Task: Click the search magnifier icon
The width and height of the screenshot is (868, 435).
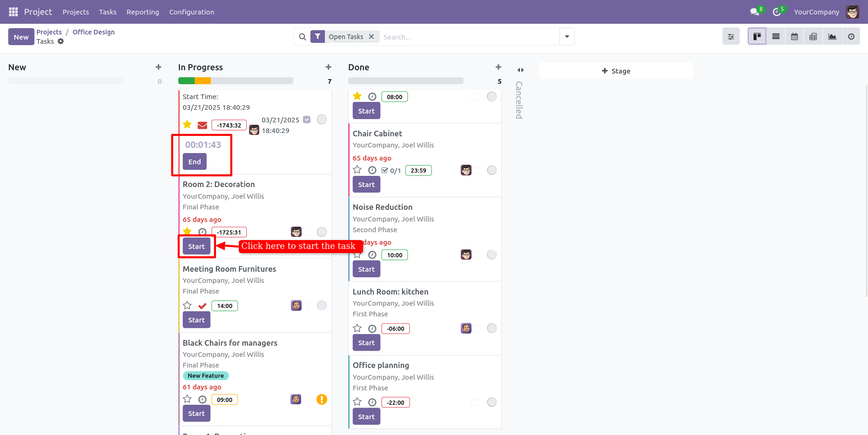Action: click(303, 37)
